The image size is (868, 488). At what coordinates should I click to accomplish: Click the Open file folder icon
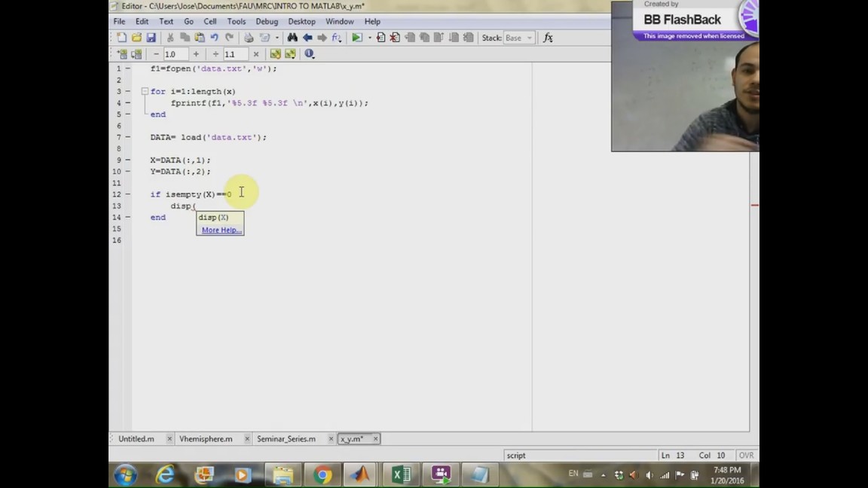point(136,38)
